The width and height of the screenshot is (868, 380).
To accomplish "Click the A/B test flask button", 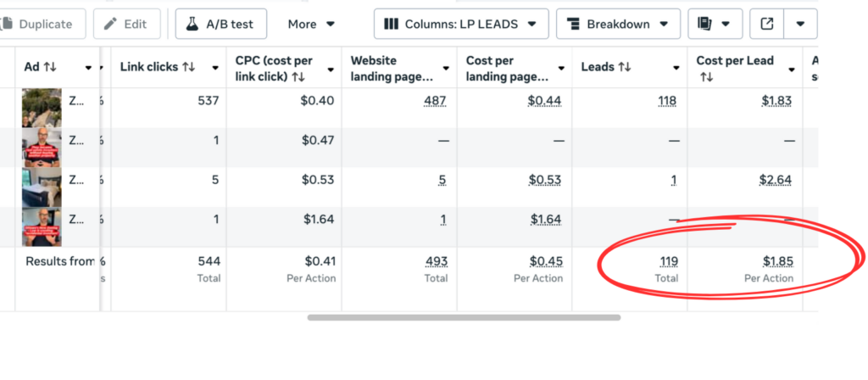I will point(221,24).
